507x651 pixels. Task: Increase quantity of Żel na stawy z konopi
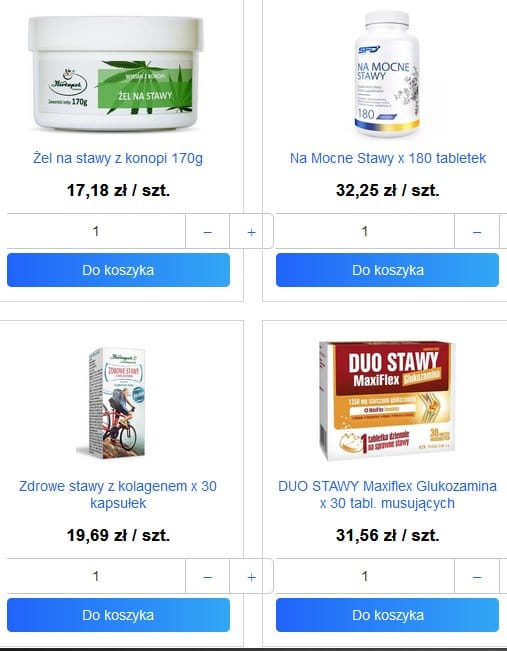click(251, 231)
